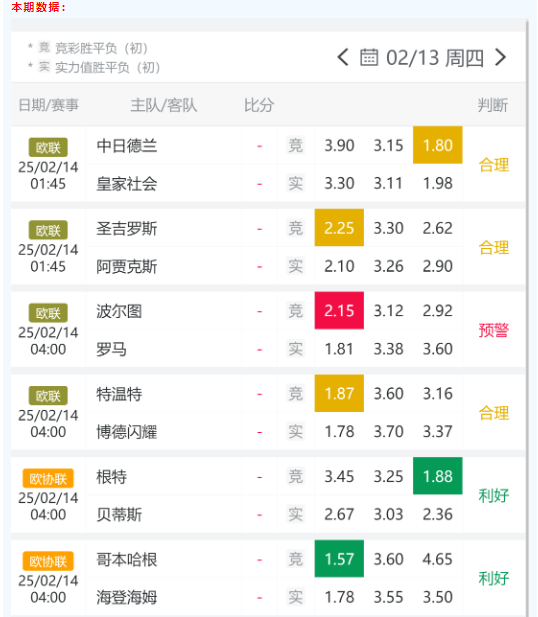The width and height of the screenshot is (538, 617).
Task: Click the 竞 icon in 波尔图 row
Action: [295, 311]
